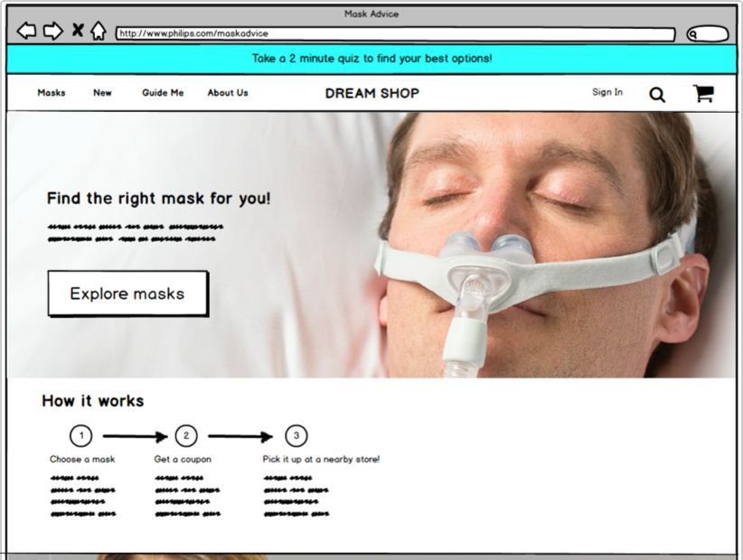
Task: Click the 'How it works' heading
Action: pyautogui.click(x=93, y=401)
